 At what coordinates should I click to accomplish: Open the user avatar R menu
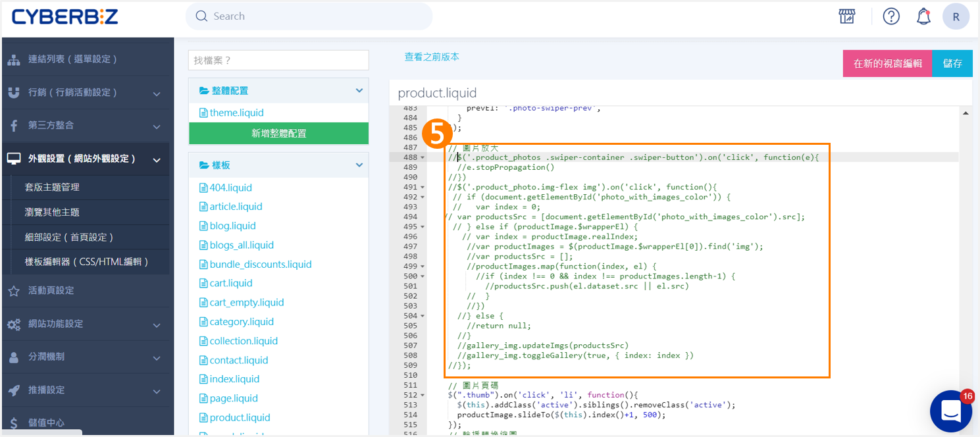point(956,16)
